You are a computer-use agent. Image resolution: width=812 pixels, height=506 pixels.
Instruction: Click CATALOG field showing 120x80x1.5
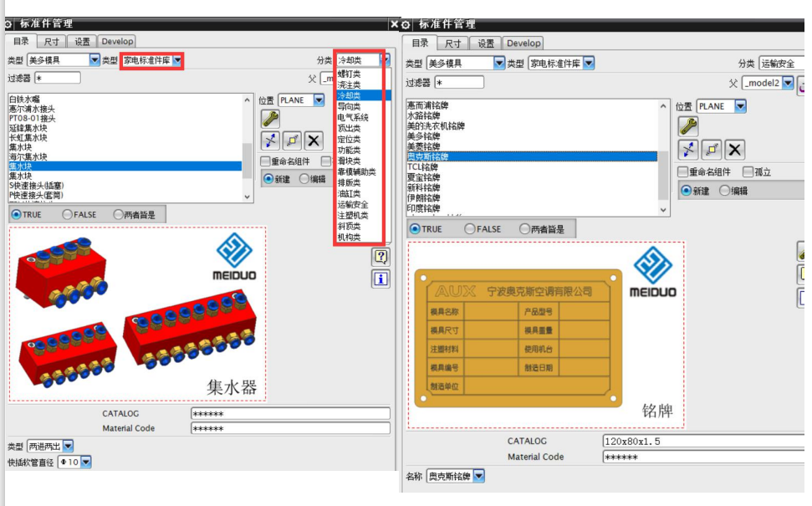tap(703, 442)
